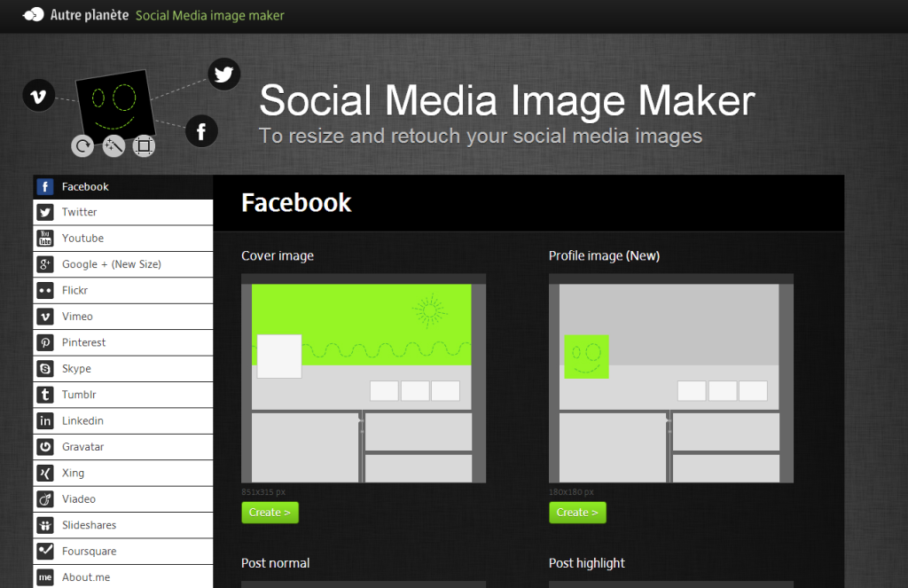Open the About.me section

(122, 577)
